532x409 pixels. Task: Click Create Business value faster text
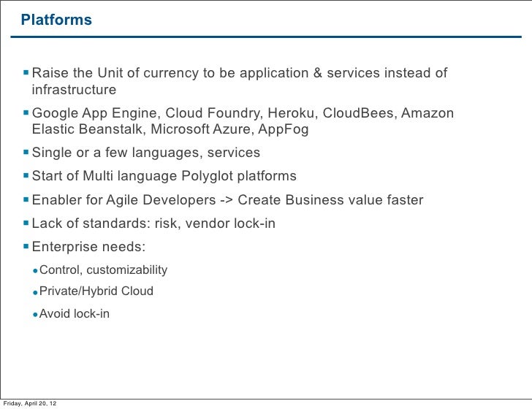click(x=330, y=200)
